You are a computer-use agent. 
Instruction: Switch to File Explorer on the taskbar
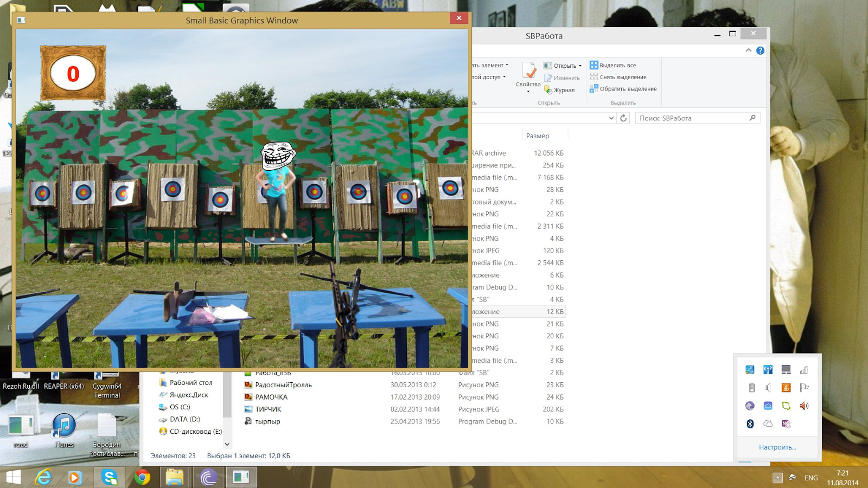click(x=175, y=477)
